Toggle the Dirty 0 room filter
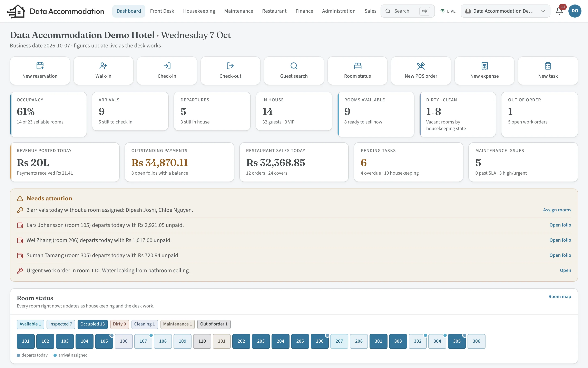The width and height of the screenshot is (588, 368). (x=120, y=324)
